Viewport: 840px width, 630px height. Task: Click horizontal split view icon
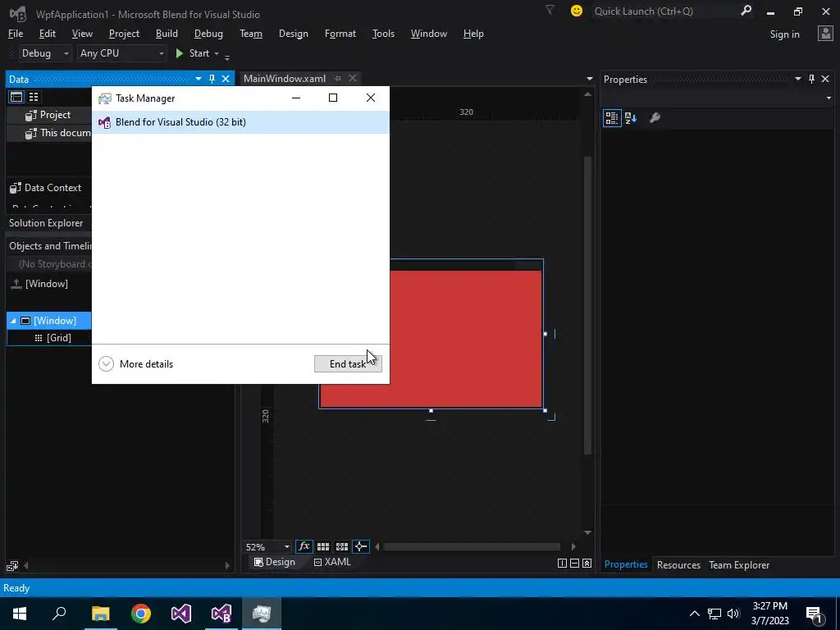point(574,563)
